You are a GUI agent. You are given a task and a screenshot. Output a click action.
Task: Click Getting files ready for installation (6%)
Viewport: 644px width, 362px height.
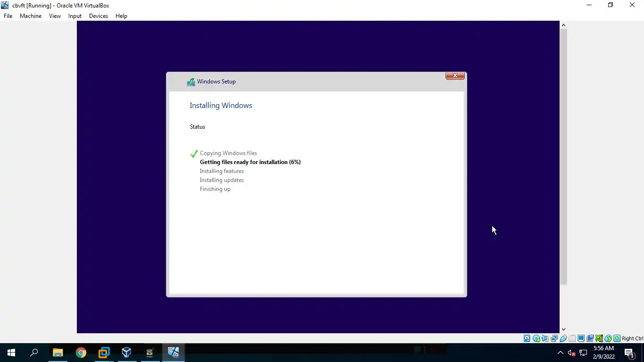pos(250,162)
